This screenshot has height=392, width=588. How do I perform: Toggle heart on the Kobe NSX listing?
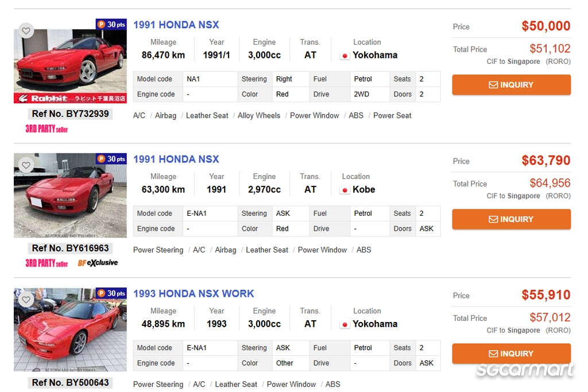26,165
